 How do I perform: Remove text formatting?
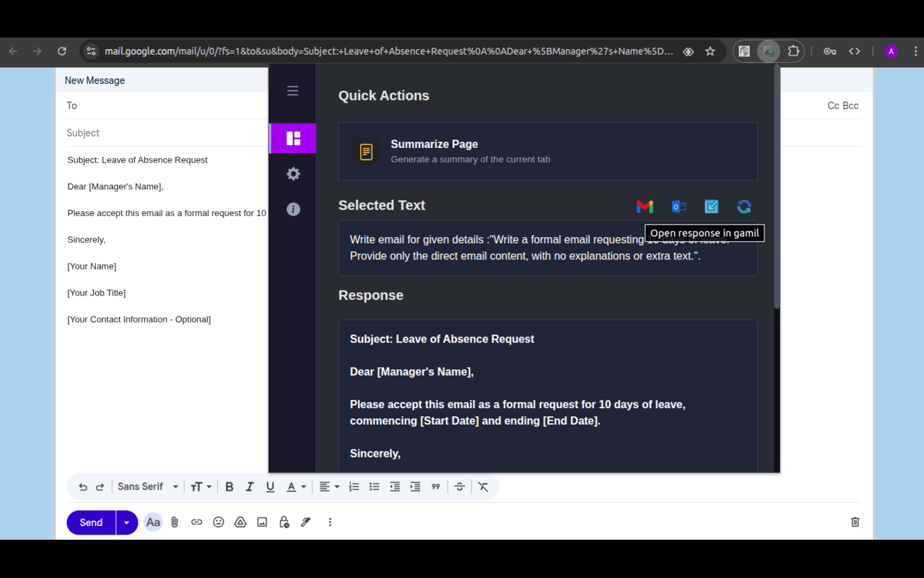click(484, 487)
